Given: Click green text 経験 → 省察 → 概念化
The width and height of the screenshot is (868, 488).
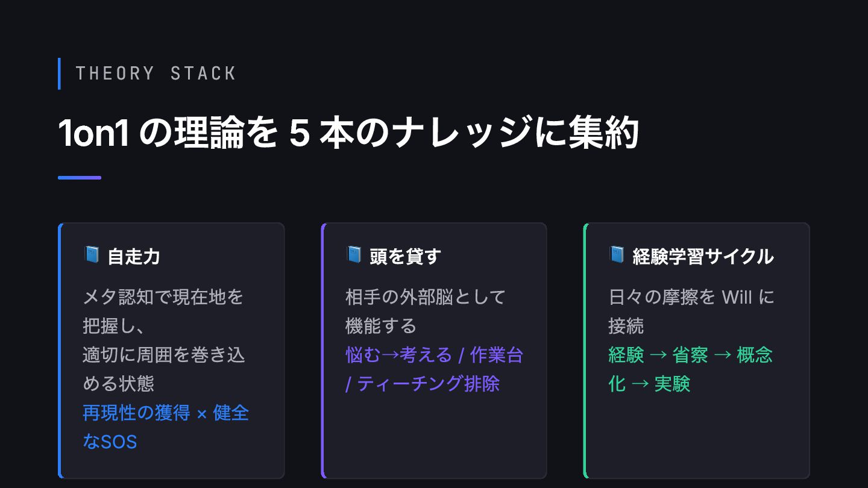Looking at the screenshot, I should point(690,369).
